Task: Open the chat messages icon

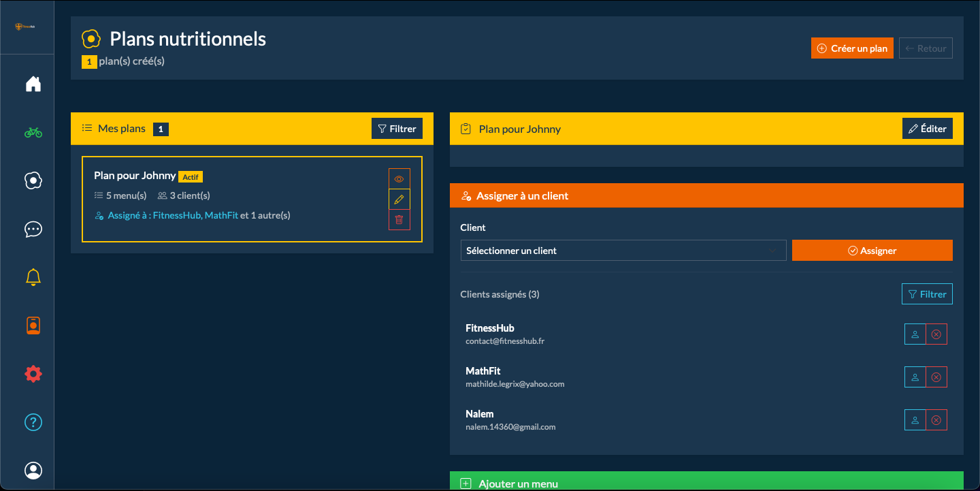Action: point(33,229)
